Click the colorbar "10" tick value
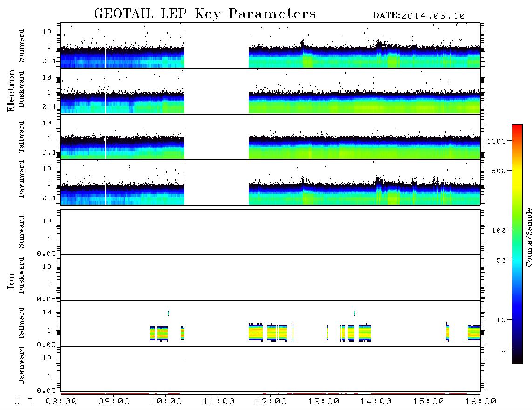 pos(501,320)
